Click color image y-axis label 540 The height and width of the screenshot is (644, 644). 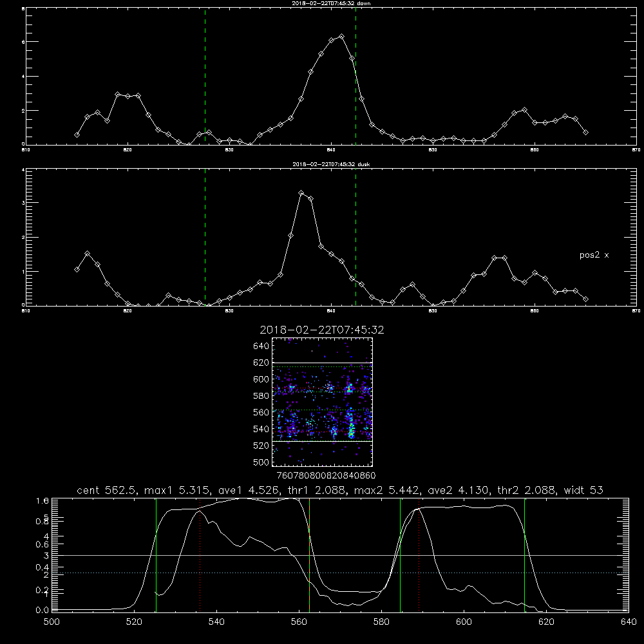(261, 429)
